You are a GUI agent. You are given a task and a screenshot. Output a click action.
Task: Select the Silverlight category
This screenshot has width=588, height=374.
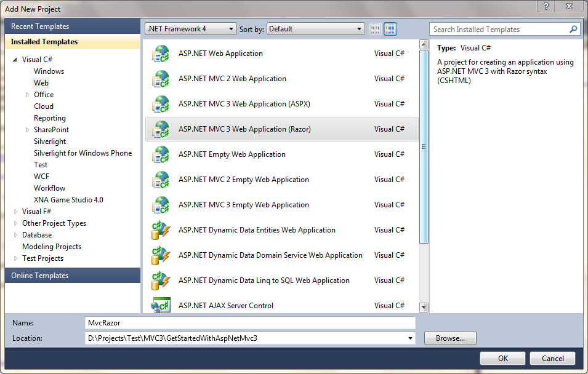coord(49,141)
